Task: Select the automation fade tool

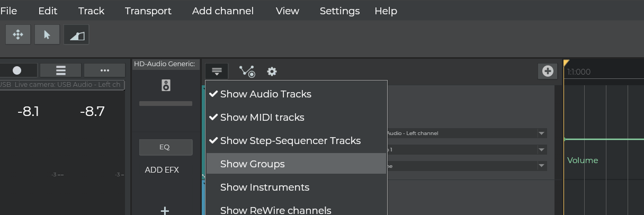Action: pyautogui.click(x=77, y=35)
